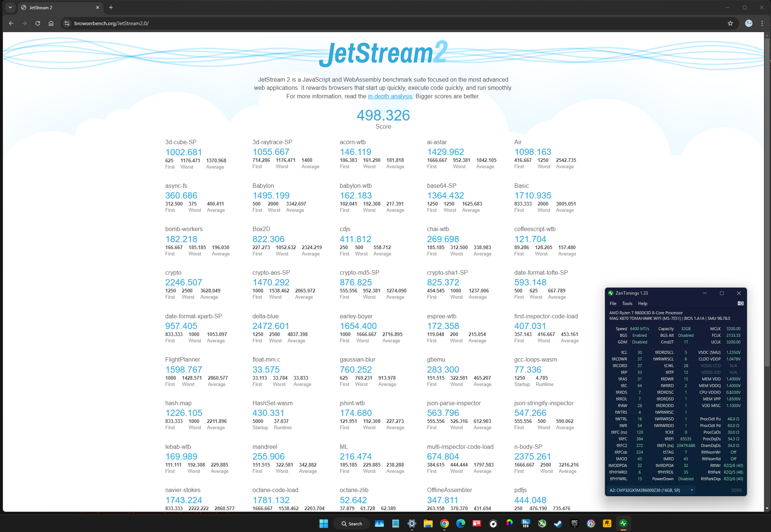Image resolution: width=771 pixels, height=532 pixels.
Task: Open the Windows Start menu
Action: [x=324, y=523]
